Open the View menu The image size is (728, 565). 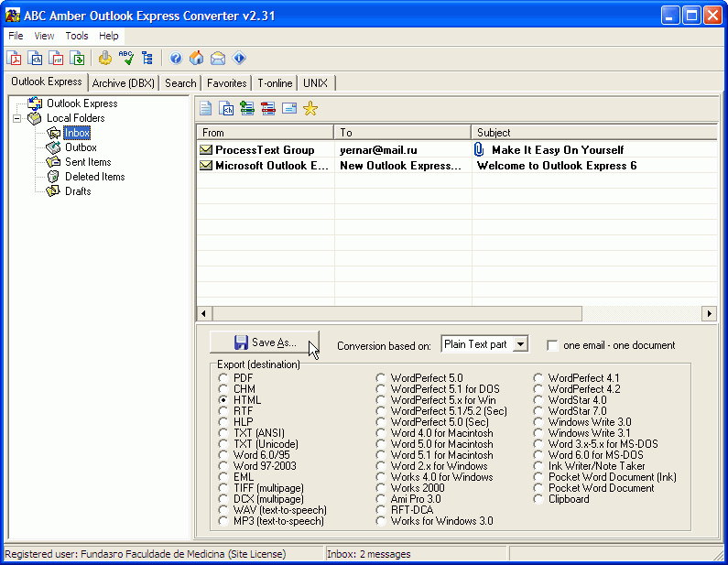click(x=44, y=36)
